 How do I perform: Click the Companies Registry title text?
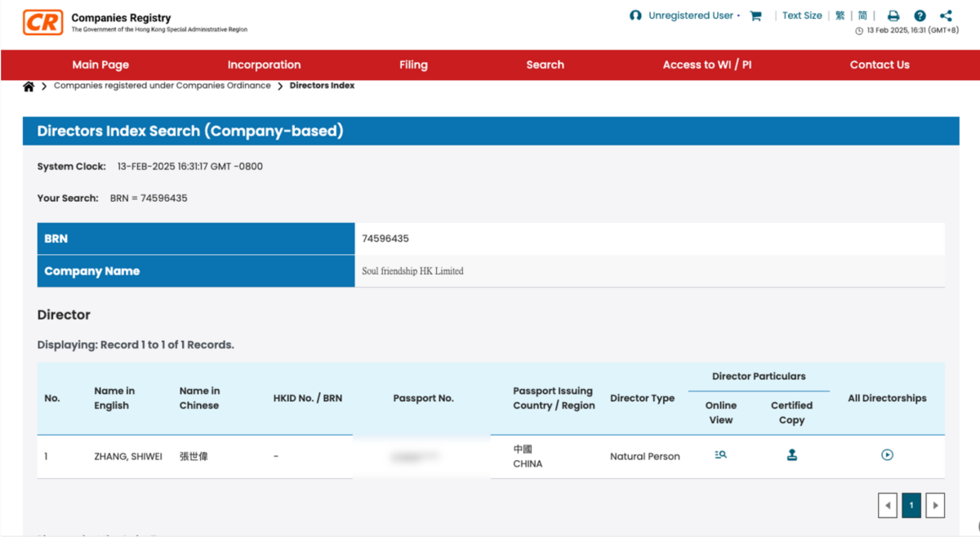point(121,17)
